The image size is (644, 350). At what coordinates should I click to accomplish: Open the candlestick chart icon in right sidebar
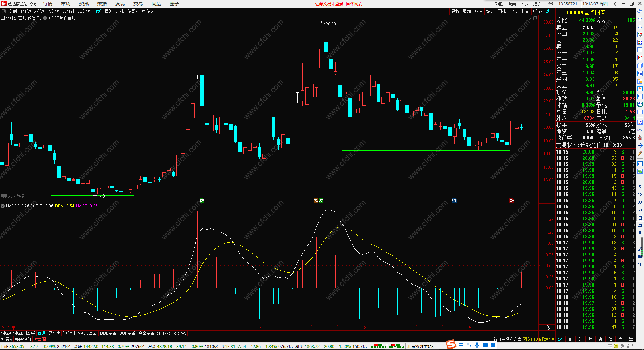pyautogui.click(x=640, y=58)
